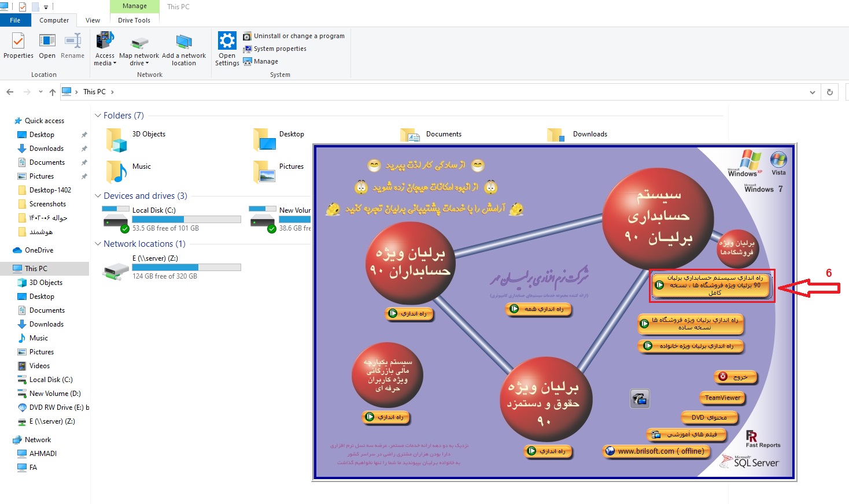Click the This PC address bar path
Screen dimensions: 849x504
tap(94, 92)
